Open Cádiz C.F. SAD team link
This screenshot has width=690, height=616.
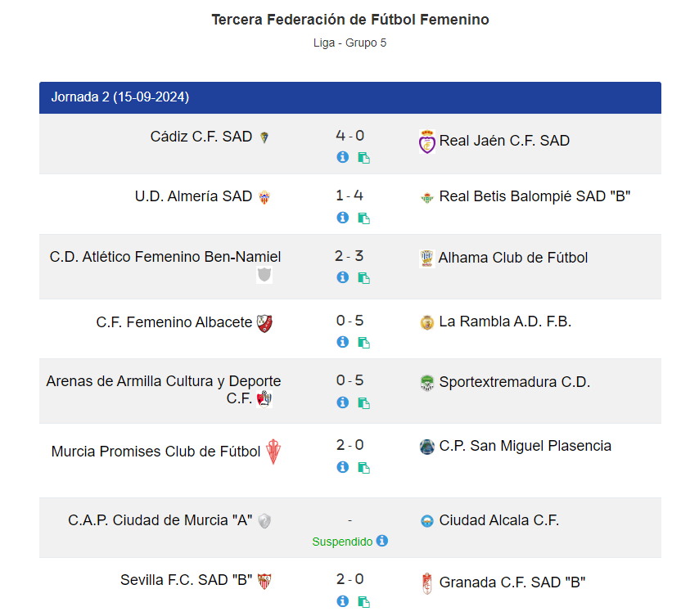201,137
